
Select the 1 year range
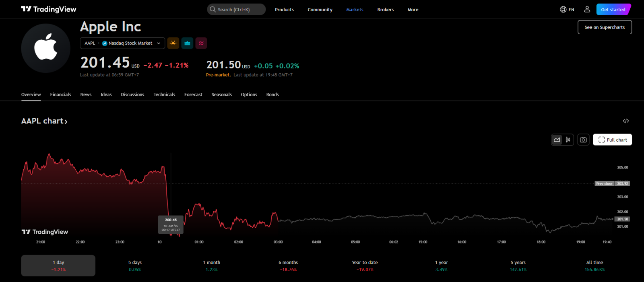[441, 266]
